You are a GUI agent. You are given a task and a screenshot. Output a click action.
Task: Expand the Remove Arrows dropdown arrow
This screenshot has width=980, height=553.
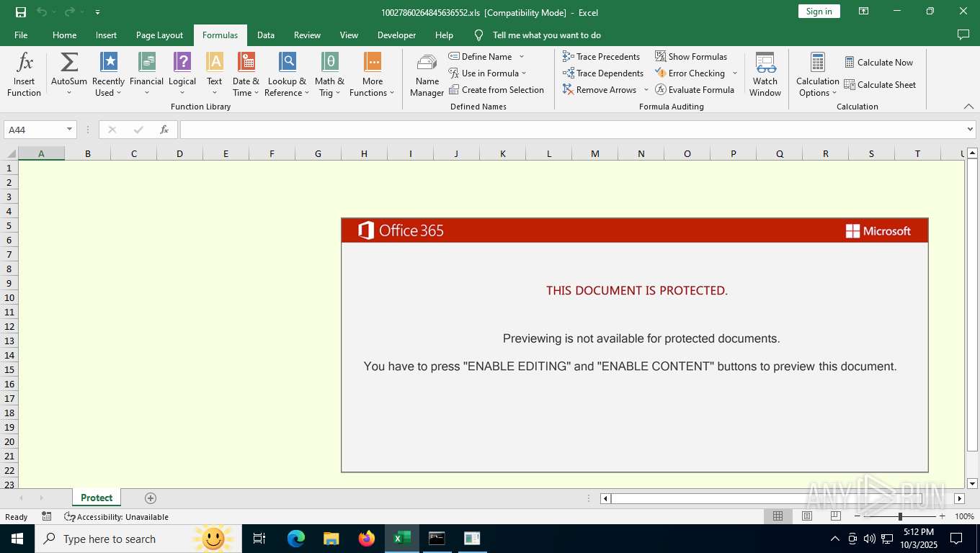tap(646, 89)
